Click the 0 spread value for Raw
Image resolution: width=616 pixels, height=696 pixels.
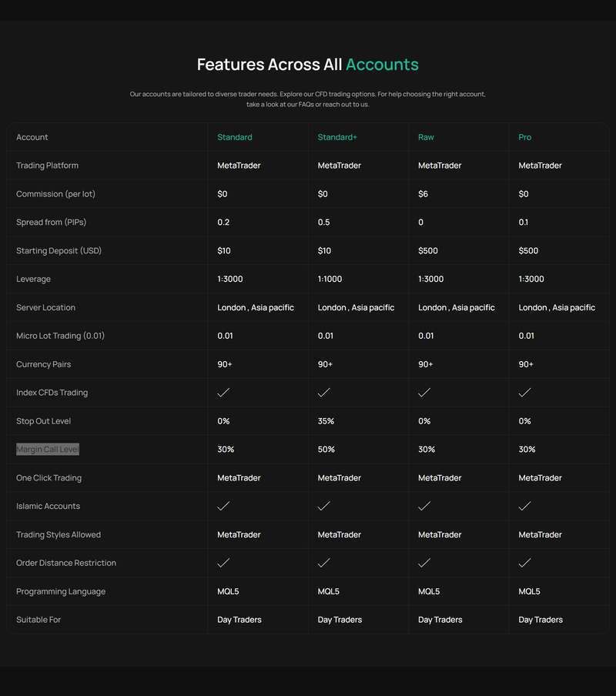click(x=420, y=223)
